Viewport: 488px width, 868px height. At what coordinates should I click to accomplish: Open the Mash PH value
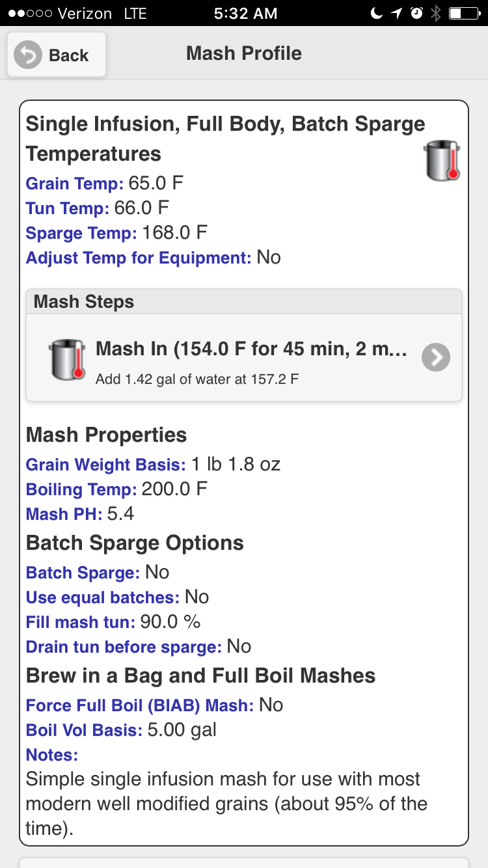click(120, 514)
